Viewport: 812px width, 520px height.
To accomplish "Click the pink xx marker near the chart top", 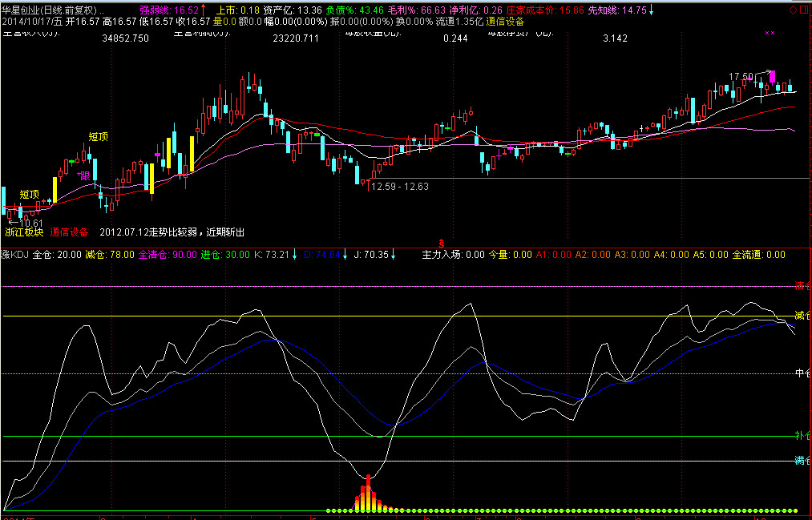I will [770, 33].
